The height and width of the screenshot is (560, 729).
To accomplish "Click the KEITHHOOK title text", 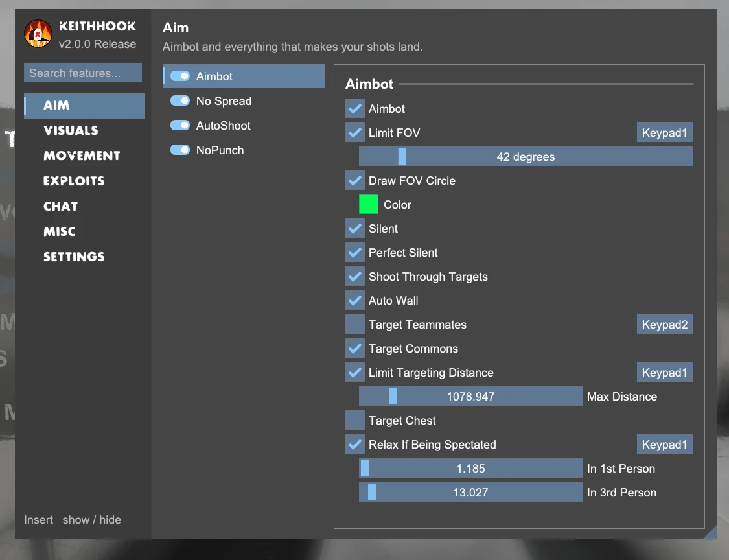I will coord(98,26).
